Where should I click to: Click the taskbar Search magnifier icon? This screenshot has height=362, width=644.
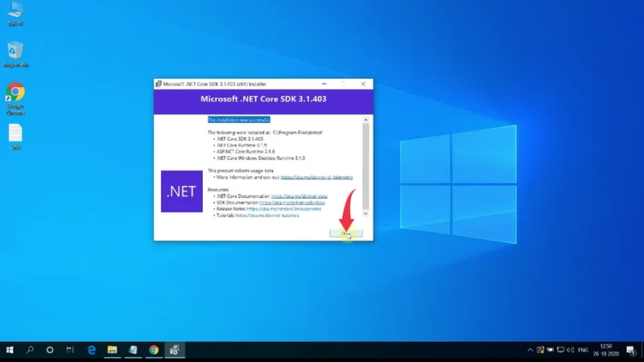pyautogui.click(x=31, y=351)
